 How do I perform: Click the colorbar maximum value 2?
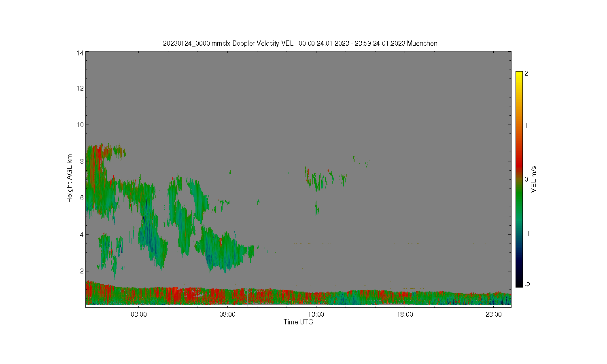pyautogui.click(x=526, y=74)
